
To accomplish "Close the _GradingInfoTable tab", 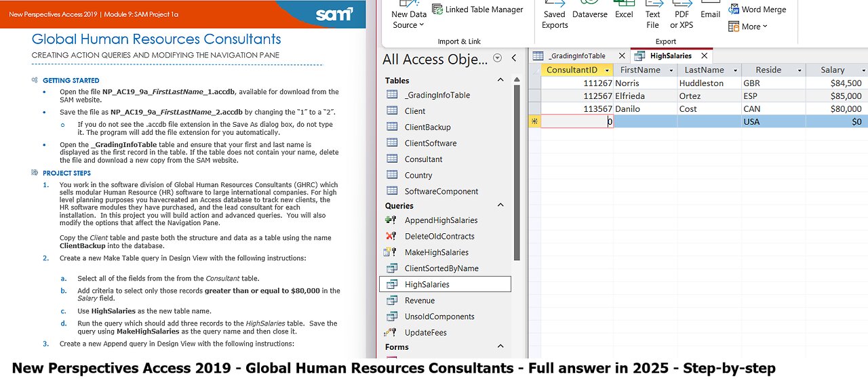I will [x=621, y=56].
